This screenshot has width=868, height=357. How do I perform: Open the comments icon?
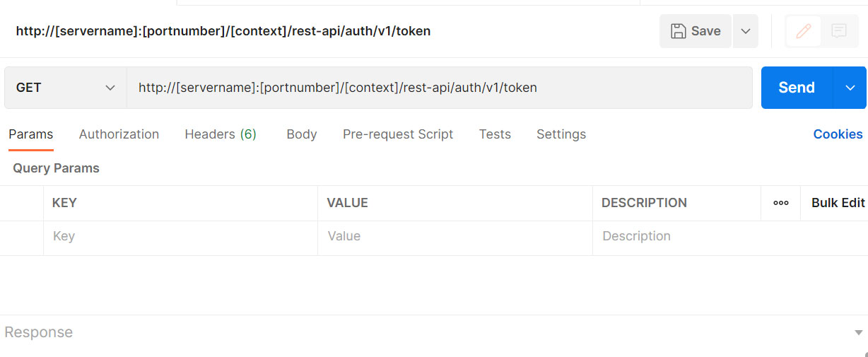click(839, 31)
